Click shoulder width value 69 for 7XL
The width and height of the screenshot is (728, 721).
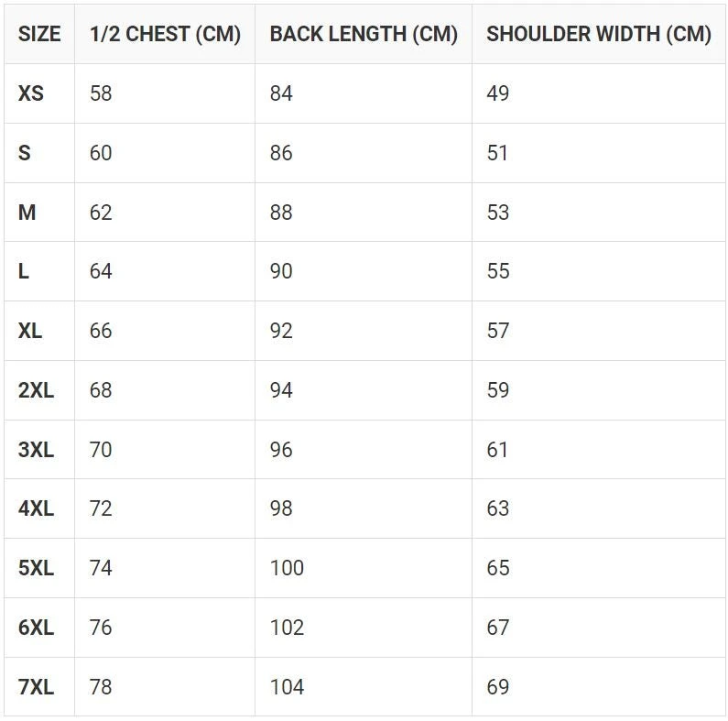[x=498, y=687]
